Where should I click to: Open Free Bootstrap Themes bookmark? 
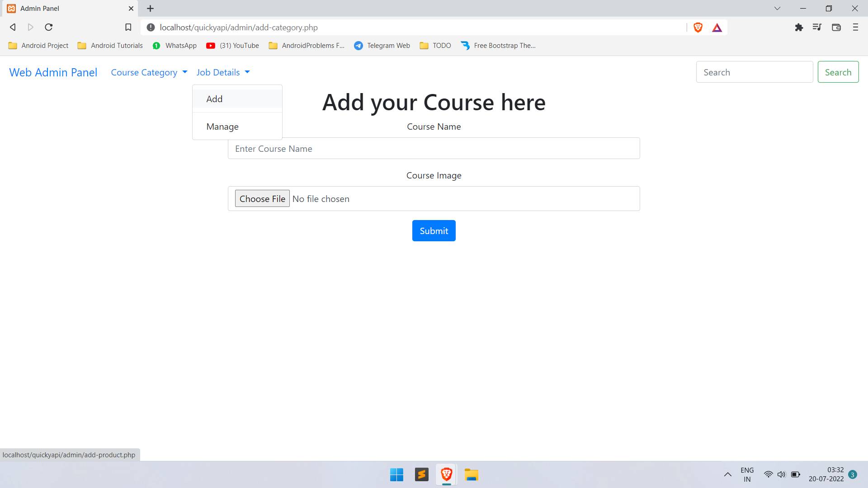(x=498, y=46)
